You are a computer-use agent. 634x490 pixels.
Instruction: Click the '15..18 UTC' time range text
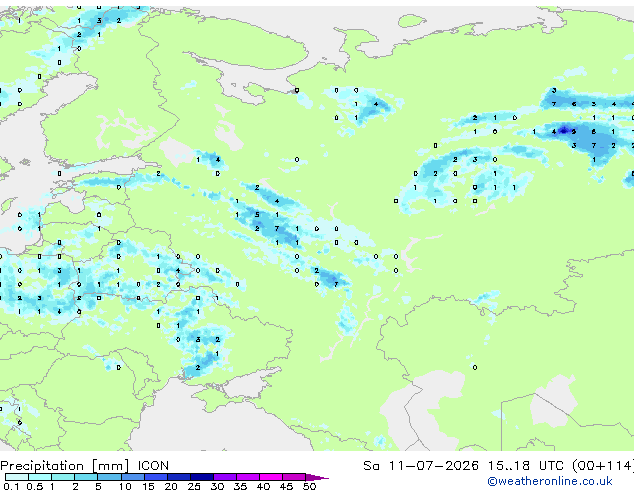(x=525, y=466)
